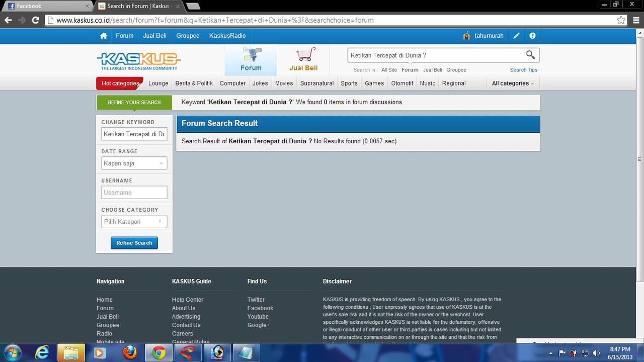The width and height of the screenshot is (644, 362).
Task: Search in All Site option
Action: (x=389, y=70)
